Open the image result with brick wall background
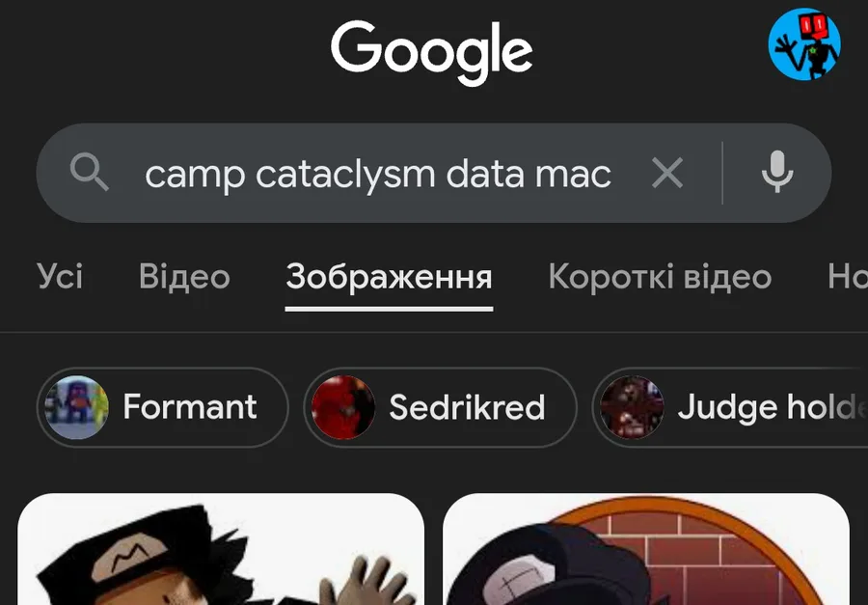 [646, 549]
